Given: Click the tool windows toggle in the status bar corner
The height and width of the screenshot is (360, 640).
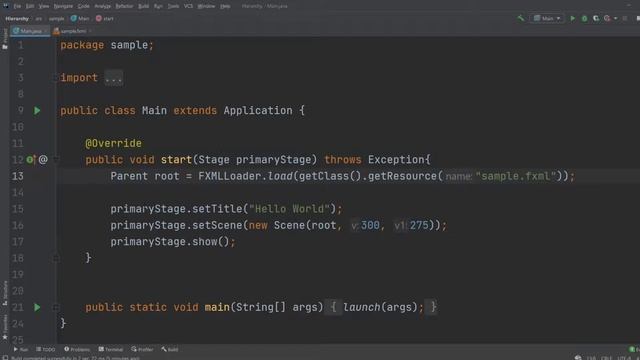Looking at the screenshot, I should (5, 358).
